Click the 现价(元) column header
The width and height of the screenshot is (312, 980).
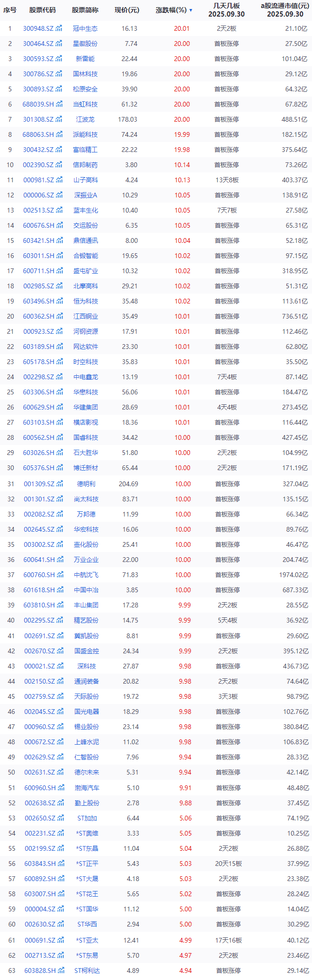click(x=127, y=10)
